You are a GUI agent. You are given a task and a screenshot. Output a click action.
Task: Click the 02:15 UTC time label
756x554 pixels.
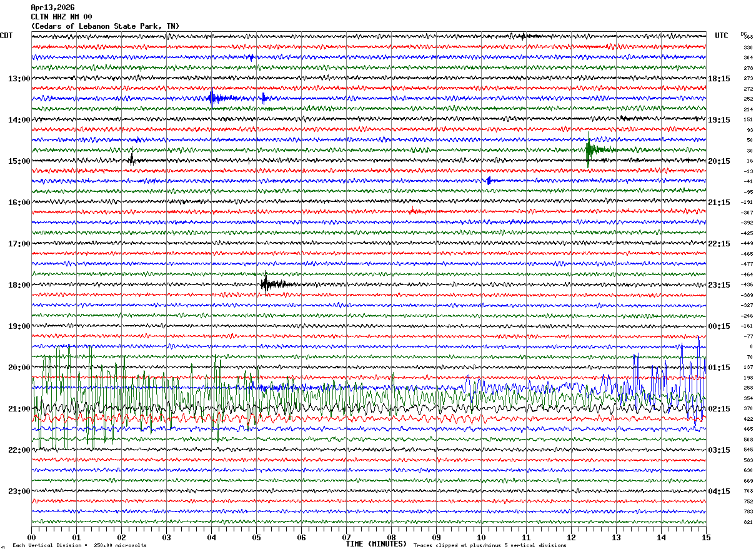click(x=719, y=409)
